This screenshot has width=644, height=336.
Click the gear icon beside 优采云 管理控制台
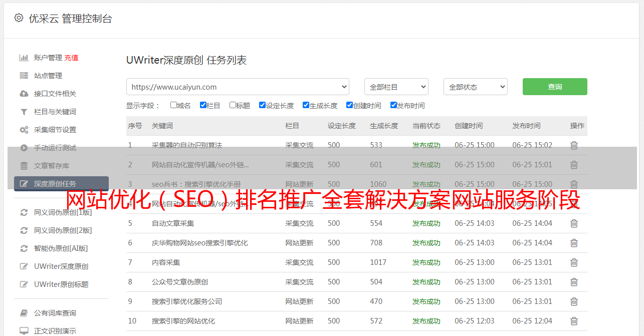pyautogui.click(x=19, y=18)
